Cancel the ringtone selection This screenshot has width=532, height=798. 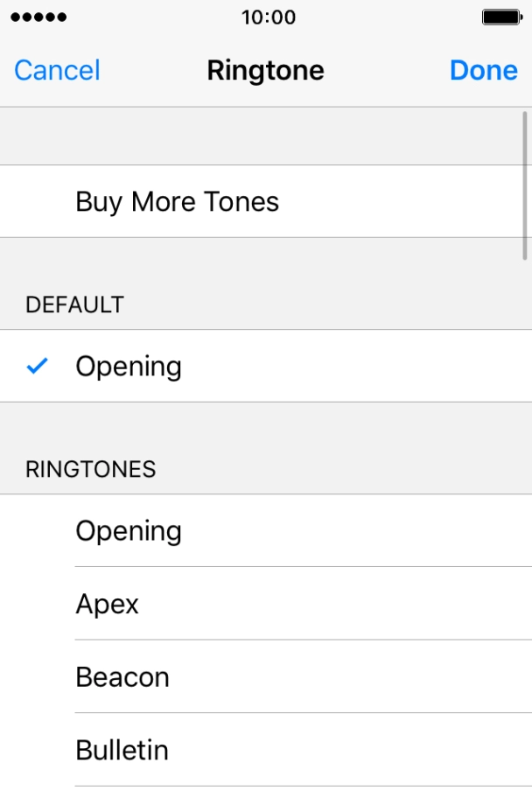click(56, 70)
